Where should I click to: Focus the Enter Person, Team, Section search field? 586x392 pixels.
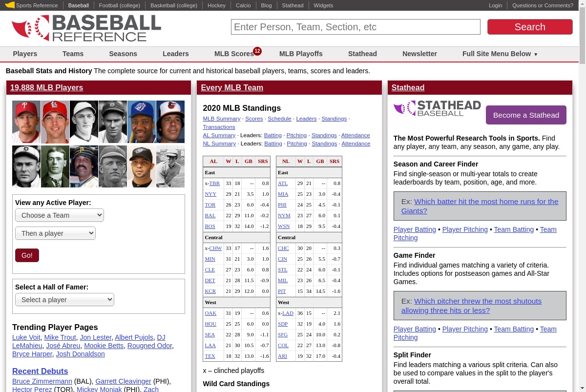pos(356,27)
